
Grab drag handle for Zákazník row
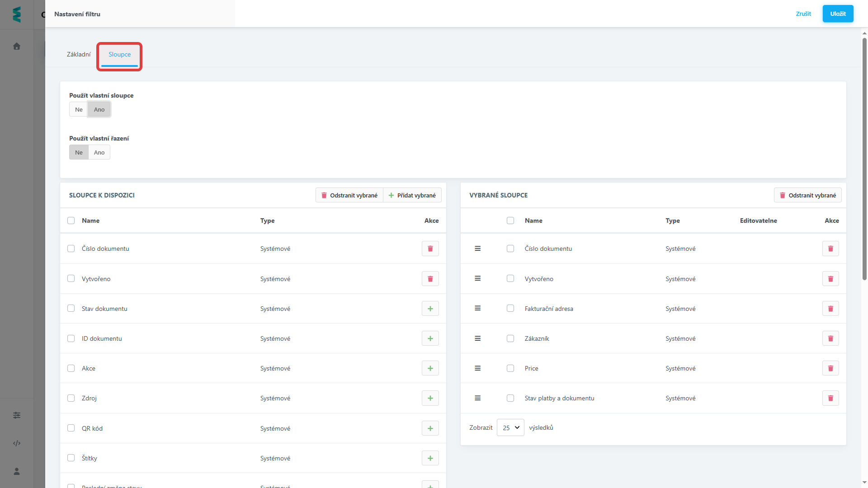pos(477,338)
